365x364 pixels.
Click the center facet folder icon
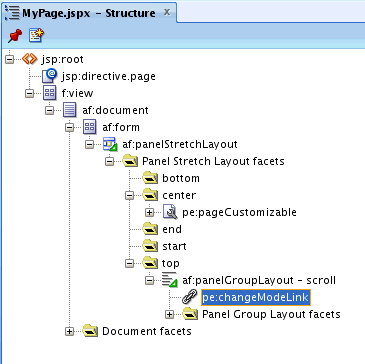coord(150,195)
